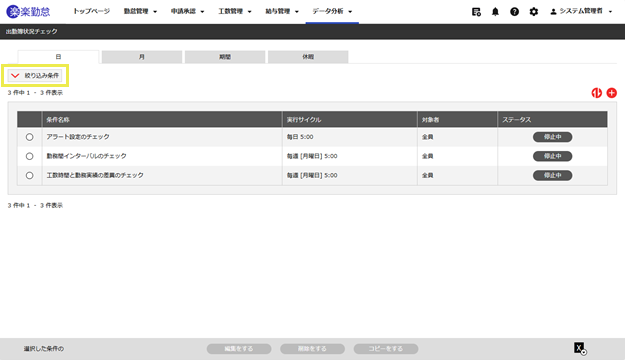Screen dimensions: 625x360
Task: Open the 給与管理 dropdown menu
Action: click(282, 12)
